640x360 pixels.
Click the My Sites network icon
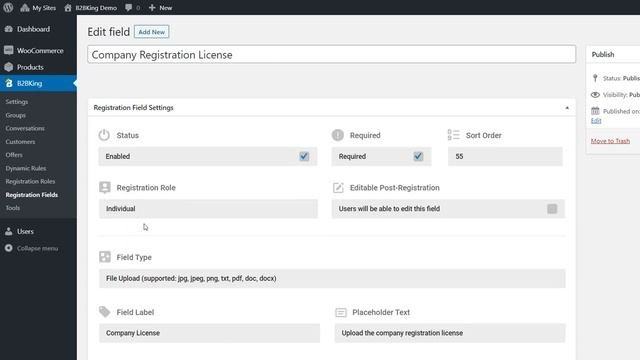point(24,8)
